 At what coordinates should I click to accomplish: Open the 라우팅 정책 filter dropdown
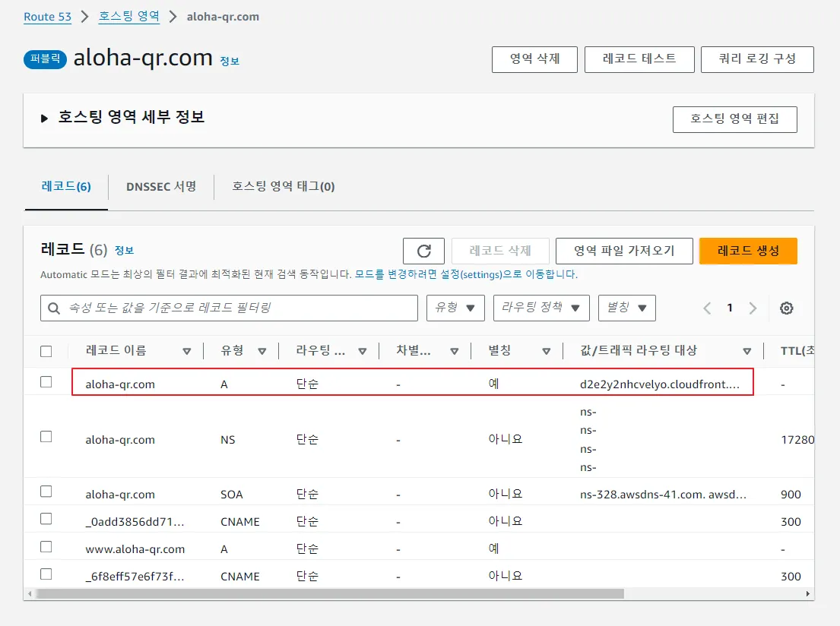[x=541, y=308]
